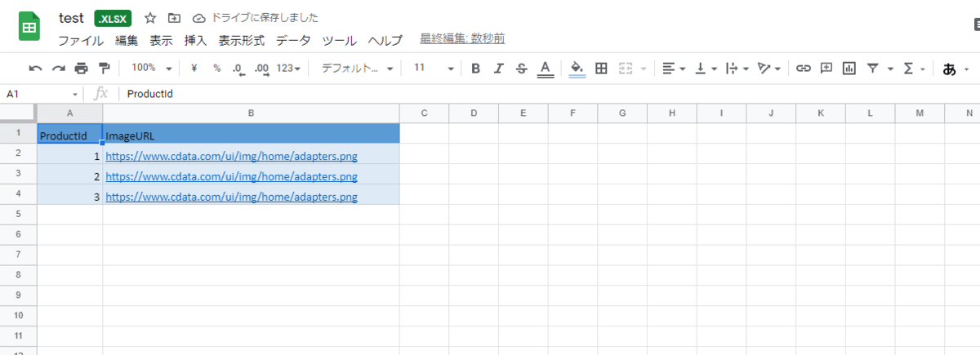Viewport: 980px width, 355px height.
Task: Toggle bold formatting
Action: tap(475, 69)
